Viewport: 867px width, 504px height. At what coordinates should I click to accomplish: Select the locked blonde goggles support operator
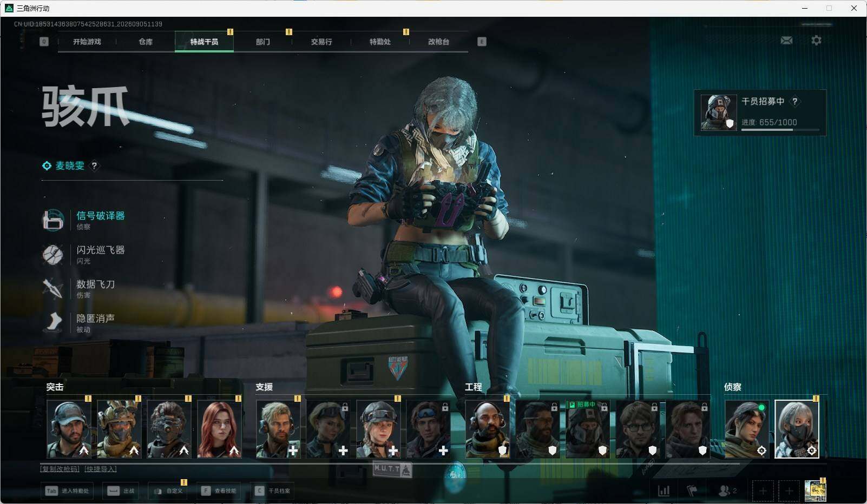(x=329, y=429)
